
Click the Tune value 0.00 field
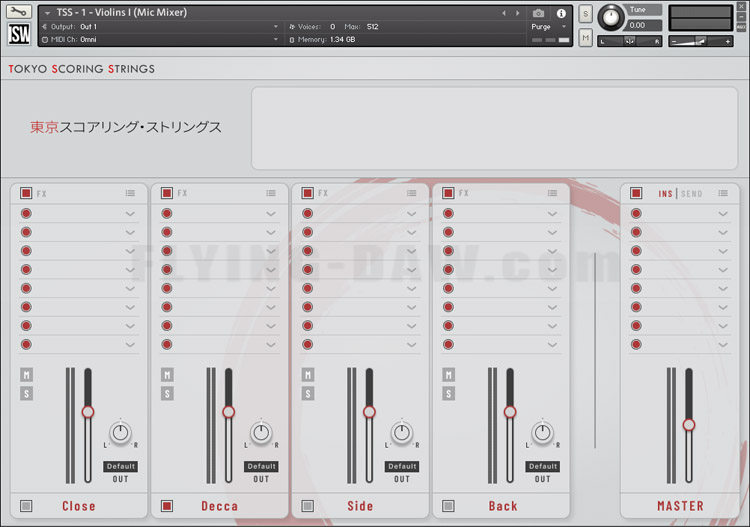[x=644, y=25]
